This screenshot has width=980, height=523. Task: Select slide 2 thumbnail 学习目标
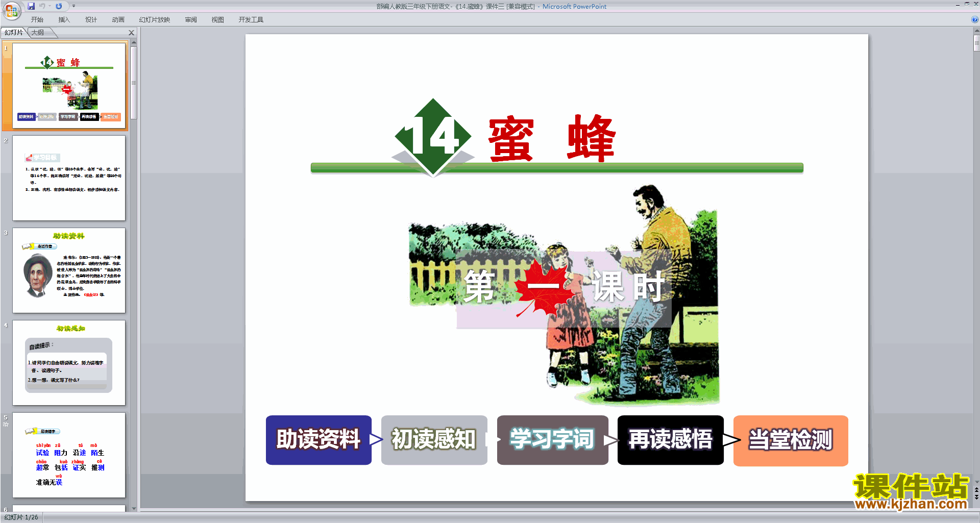[x=69, y=178]
